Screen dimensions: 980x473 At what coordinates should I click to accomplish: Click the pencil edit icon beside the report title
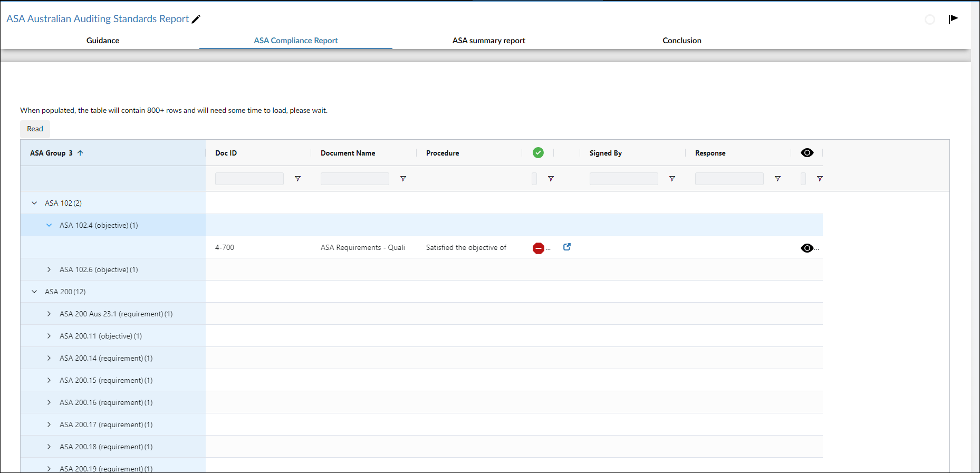pos(196,20)
